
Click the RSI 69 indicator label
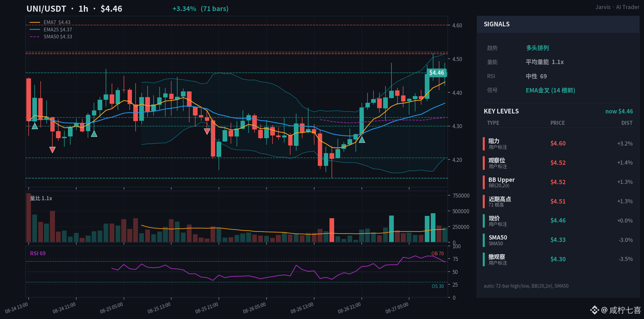(x=38, y=254)
